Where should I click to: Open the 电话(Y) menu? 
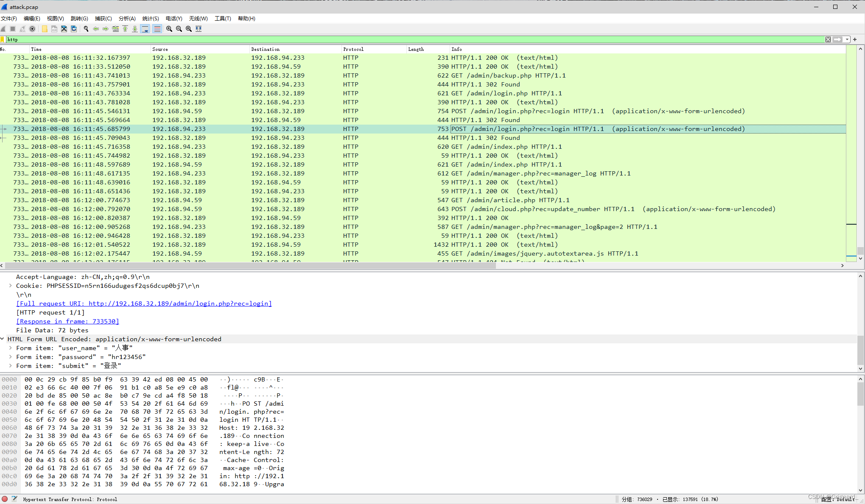click(174, 18)
